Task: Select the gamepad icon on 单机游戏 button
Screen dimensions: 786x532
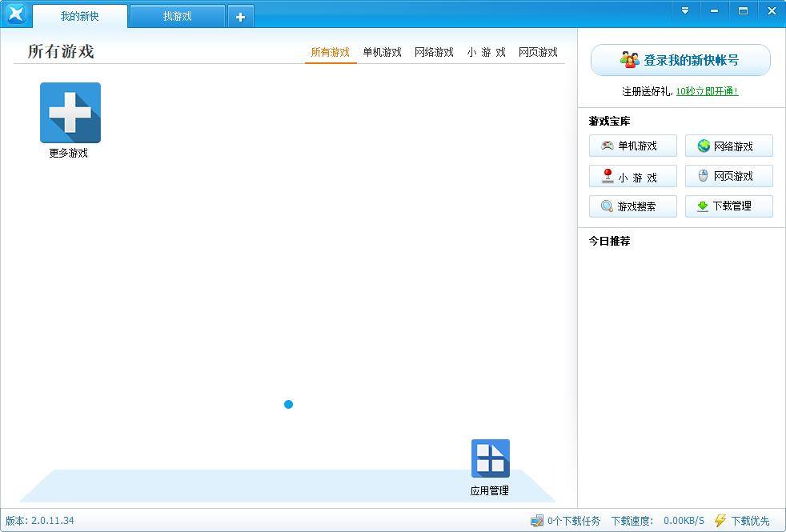Action: 607,146
